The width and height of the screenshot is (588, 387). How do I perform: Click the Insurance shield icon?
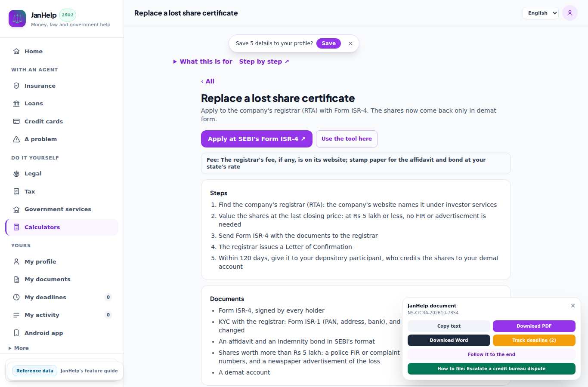click(16, 86)
